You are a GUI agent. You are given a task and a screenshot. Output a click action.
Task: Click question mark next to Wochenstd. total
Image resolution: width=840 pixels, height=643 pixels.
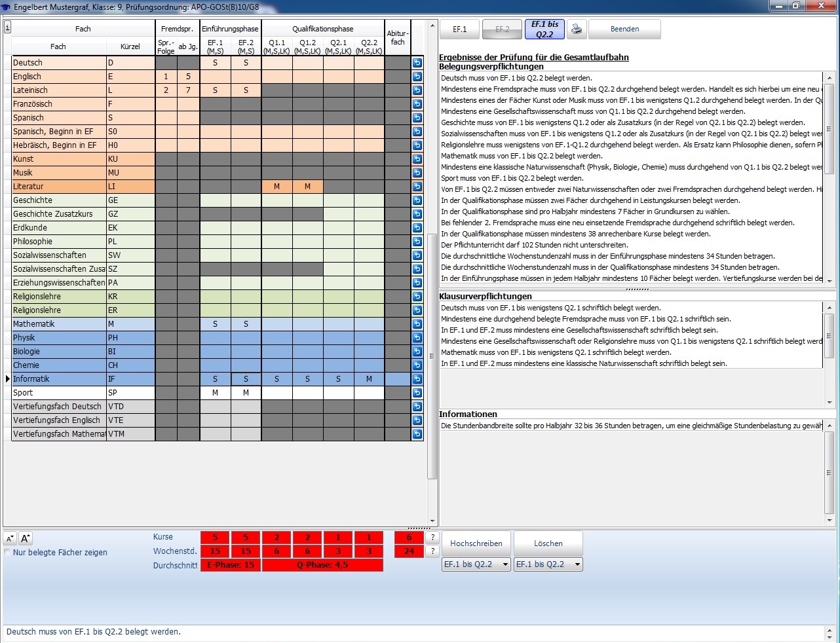[x=432, y=551]
